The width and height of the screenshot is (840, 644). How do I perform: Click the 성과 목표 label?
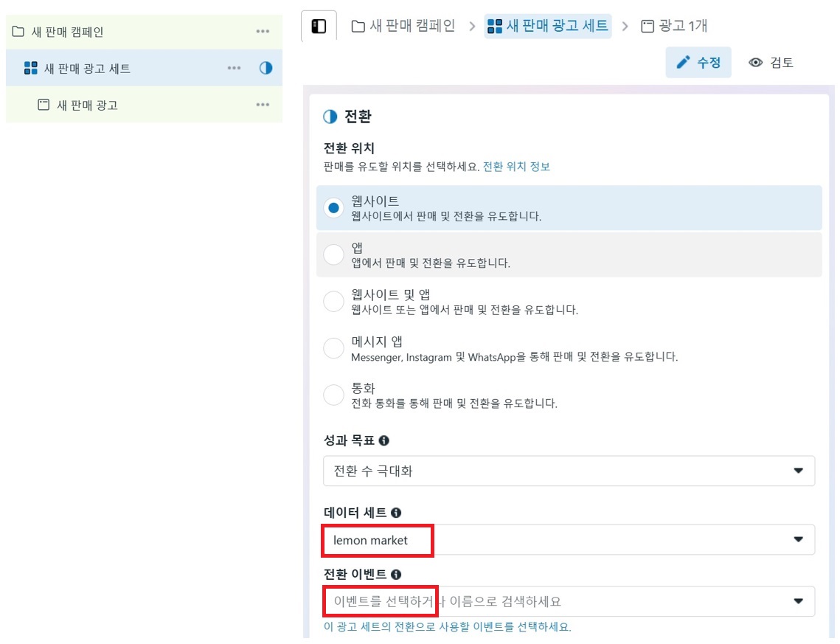[x=349, y=440]
